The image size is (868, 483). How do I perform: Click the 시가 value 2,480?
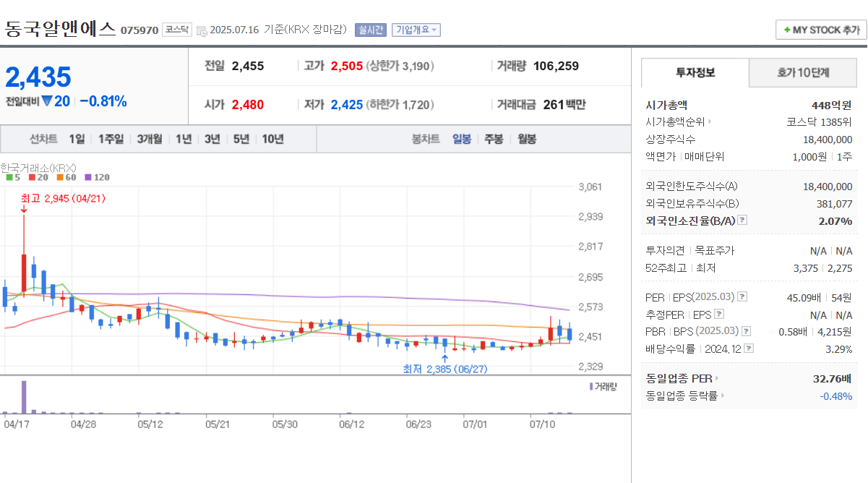[248, 105]
